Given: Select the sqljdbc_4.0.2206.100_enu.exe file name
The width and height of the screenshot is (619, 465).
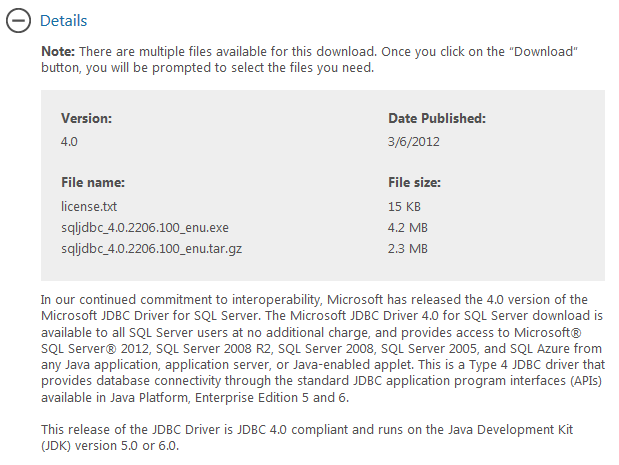Looking at the screenshot, I should [145, 228].
